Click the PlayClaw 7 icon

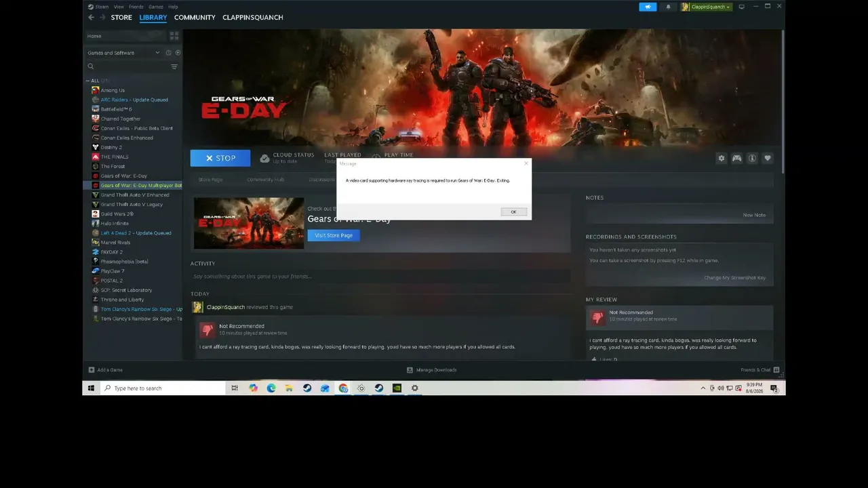tap(96, 270)
